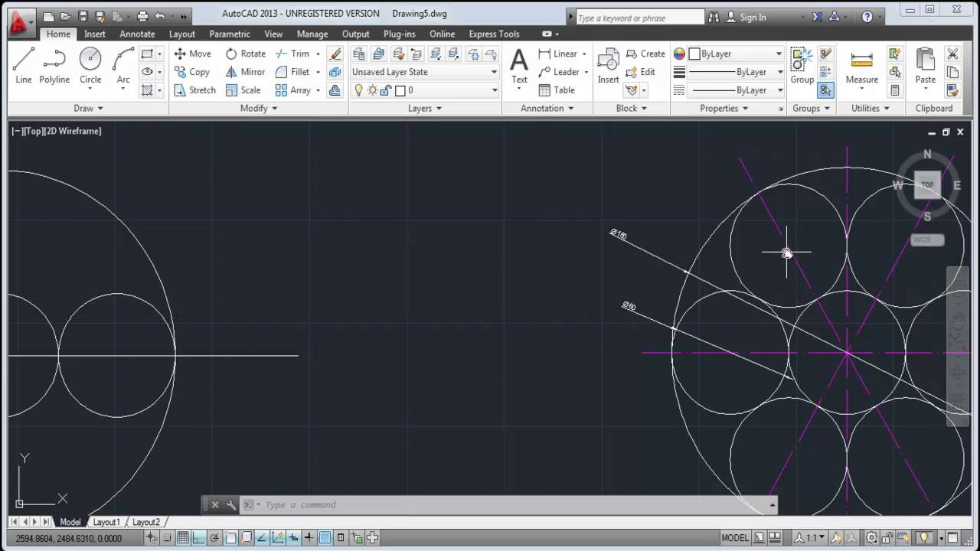
Task: Select the Line drawing tool
Action: pyautogui.click(x=23, y=65)
